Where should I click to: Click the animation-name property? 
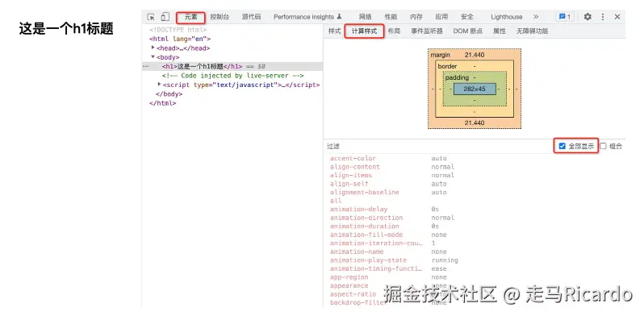pyautogui.click(x=357, y=252)
